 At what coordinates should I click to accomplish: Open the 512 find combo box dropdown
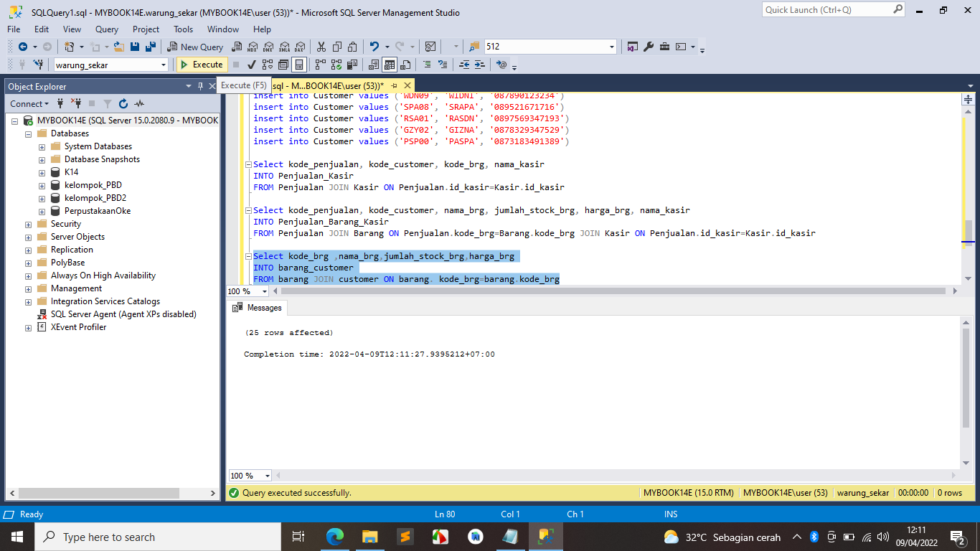[612, 47]
